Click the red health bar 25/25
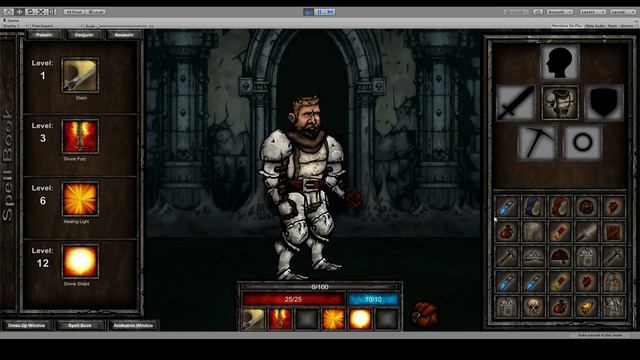Image resolution: width=640 pixels, height=360 pixels. coord(293,299)
